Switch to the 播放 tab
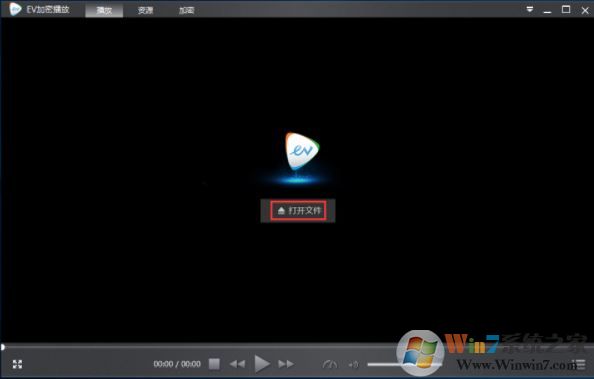This screenshot has width=594, height=379. coord(104,10)
